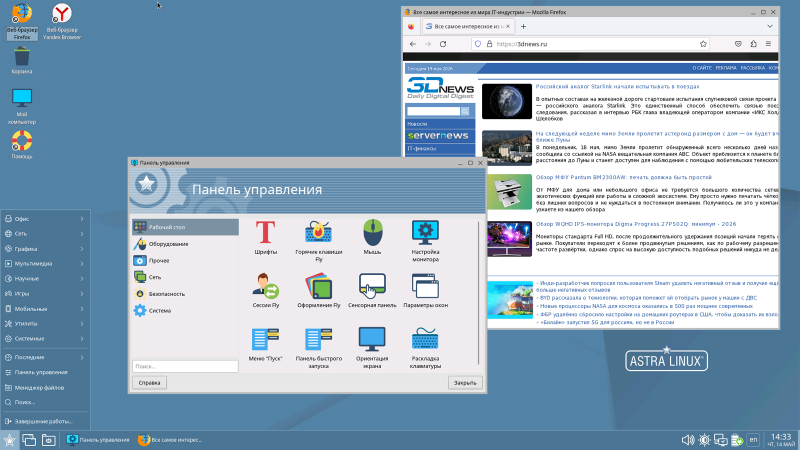Expand the Последние recent items submenu

(x=45, y=358)
